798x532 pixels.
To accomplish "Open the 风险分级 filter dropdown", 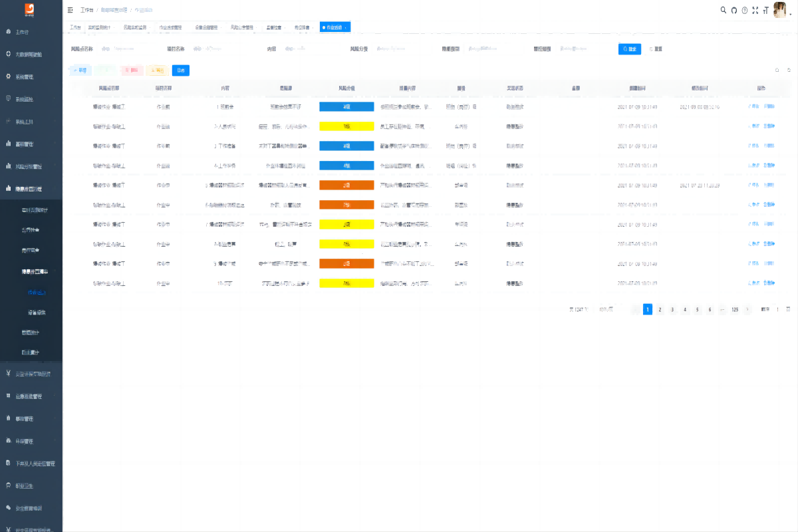I will tap(399, 49).
